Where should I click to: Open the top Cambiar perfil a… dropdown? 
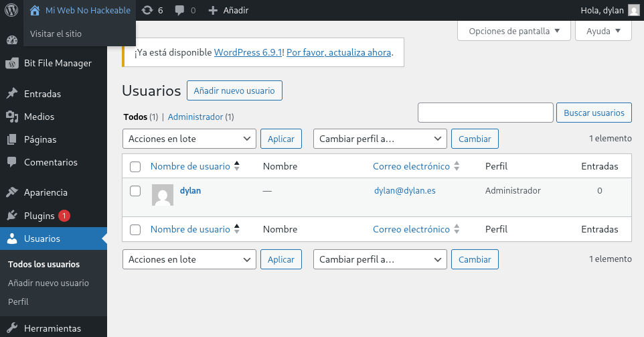pyautogui.click(x=380, y=139)
